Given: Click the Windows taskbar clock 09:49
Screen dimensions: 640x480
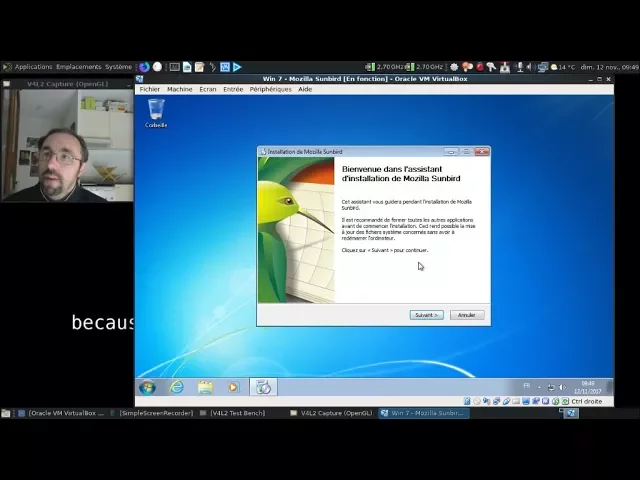Looking at the screenshot, I should (x=588, y=387).
